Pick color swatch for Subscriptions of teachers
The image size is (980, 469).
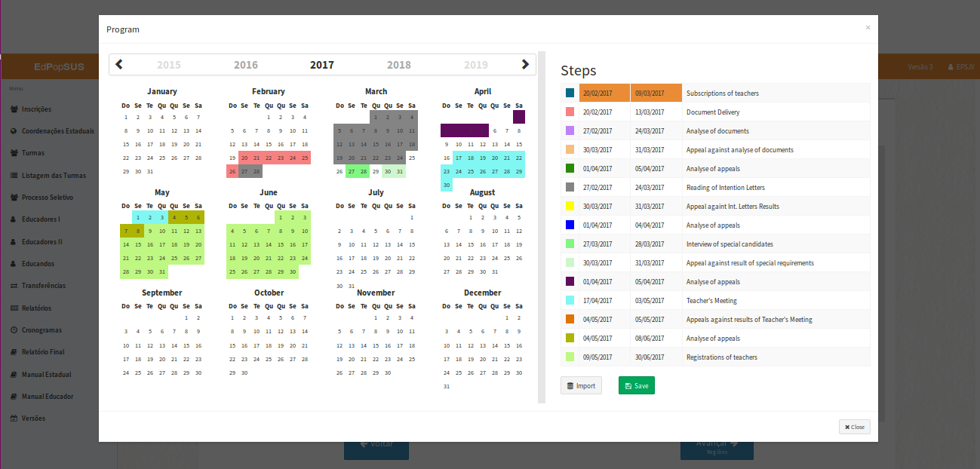click(x=570, y=93)
